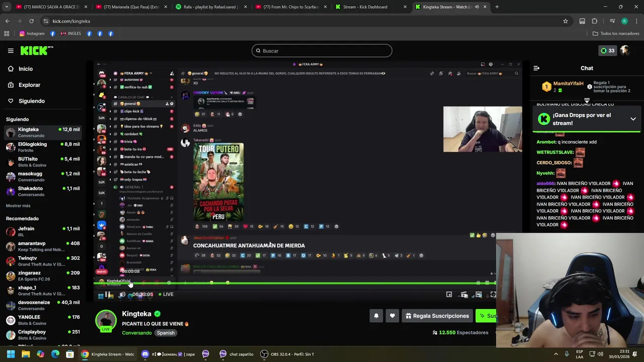Expand the Gana Drops banner chevron

point(633,119)
